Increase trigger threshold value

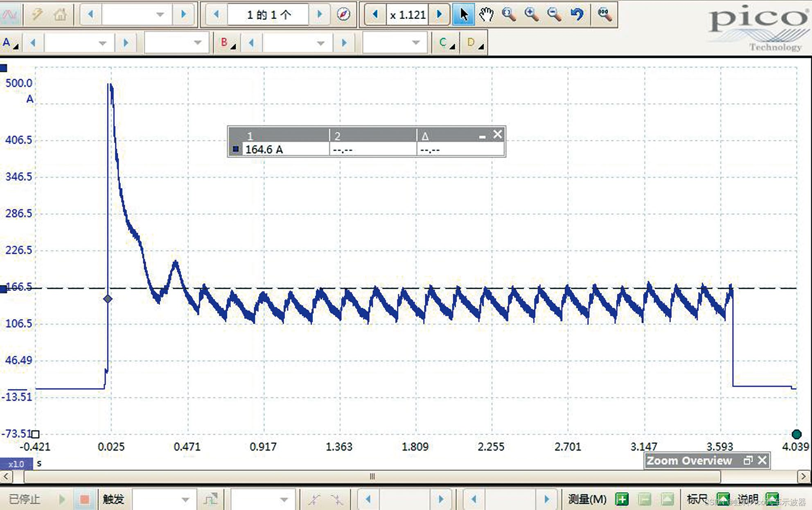(x=441, y=499)
